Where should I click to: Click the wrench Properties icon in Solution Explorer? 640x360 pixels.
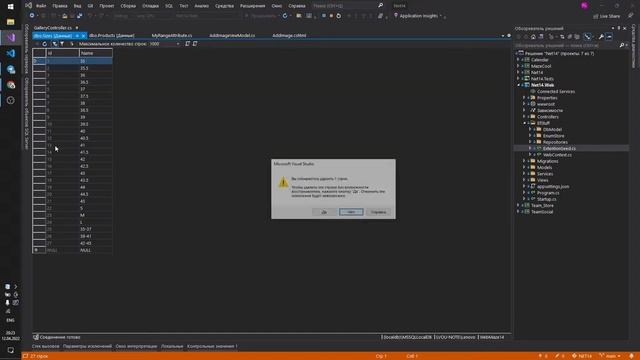point(601,37)
